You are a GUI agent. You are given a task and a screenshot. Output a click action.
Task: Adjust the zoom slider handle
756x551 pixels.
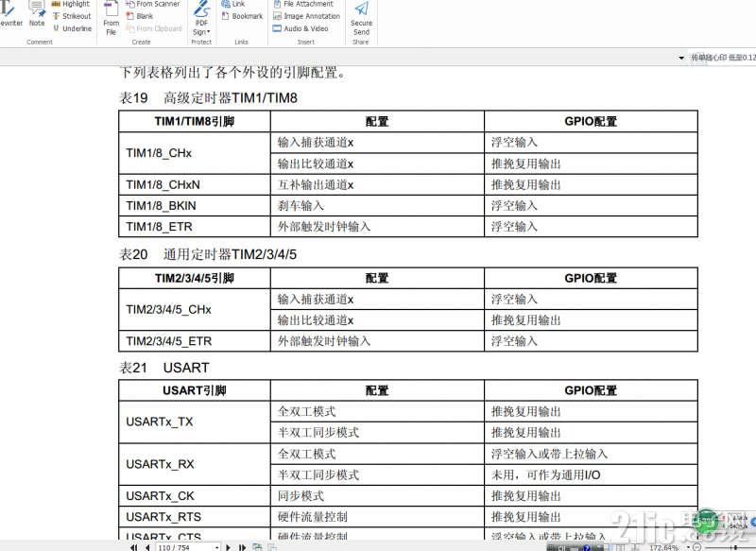point(735,547)
